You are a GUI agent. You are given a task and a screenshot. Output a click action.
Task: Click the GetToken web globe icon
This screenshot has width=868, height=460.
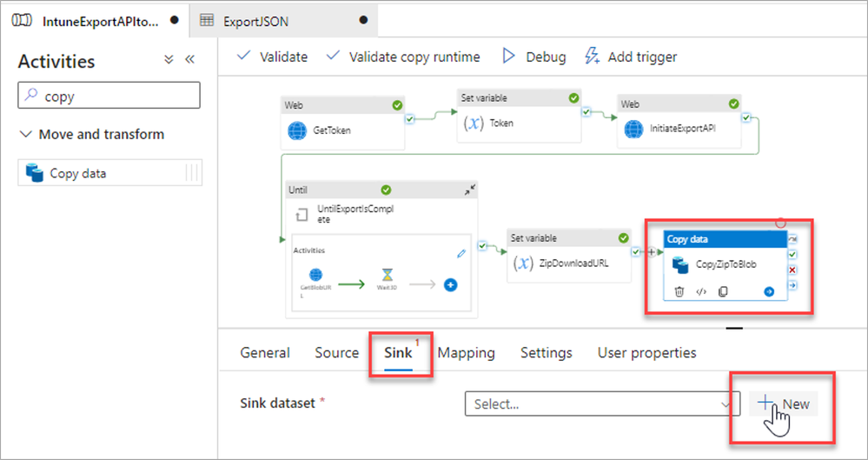pyautogui.click(x=298, y=131)
